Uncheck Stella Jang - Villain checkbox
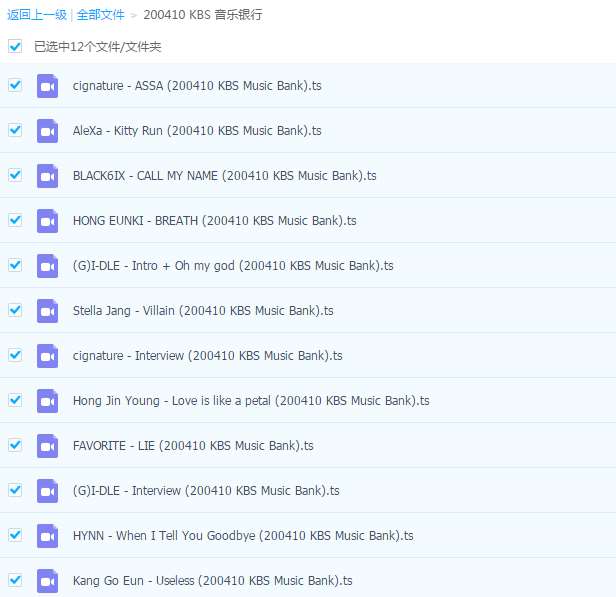 pyautogui.click(x=15, y=310)
